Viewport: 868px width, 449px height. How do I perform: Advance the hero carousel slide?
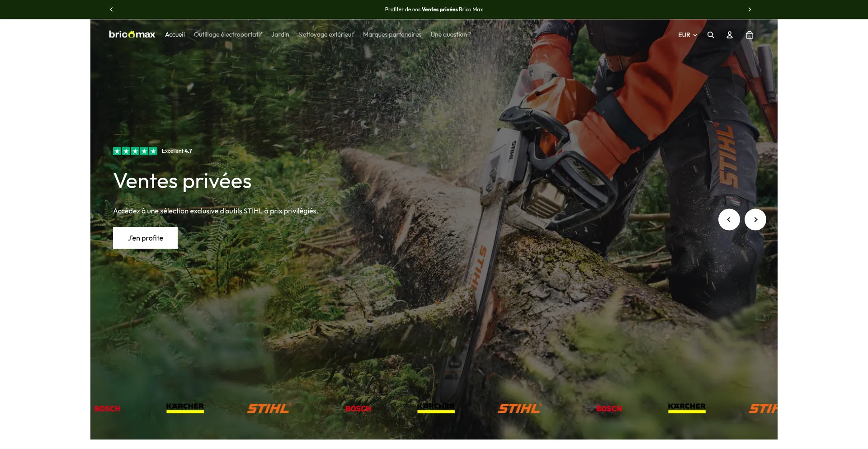[755, 219]
